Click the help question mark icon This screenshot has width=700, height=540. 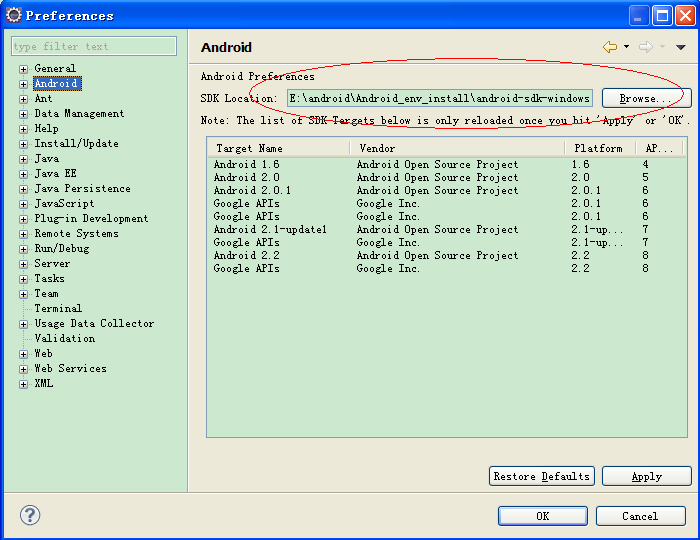point(30,515)
